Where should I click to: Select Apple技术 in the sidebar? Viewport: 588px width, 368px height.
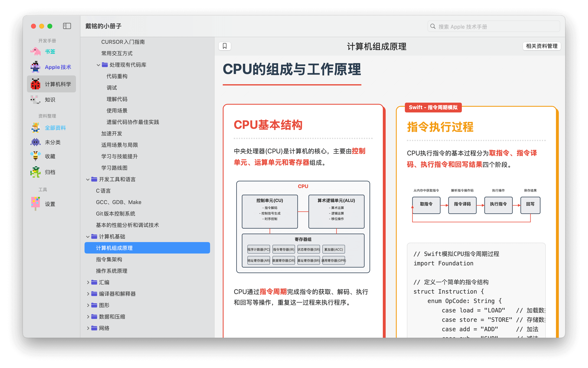(x=58, y=67)
